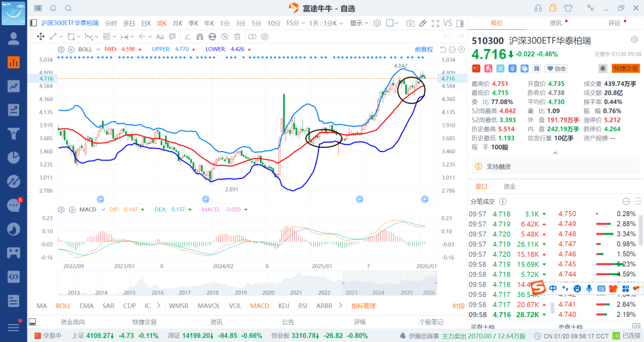Open the skin theme shirt icon
Image resolution: width=644 pixels, height=342 pixels.
[x=568, y=8]
